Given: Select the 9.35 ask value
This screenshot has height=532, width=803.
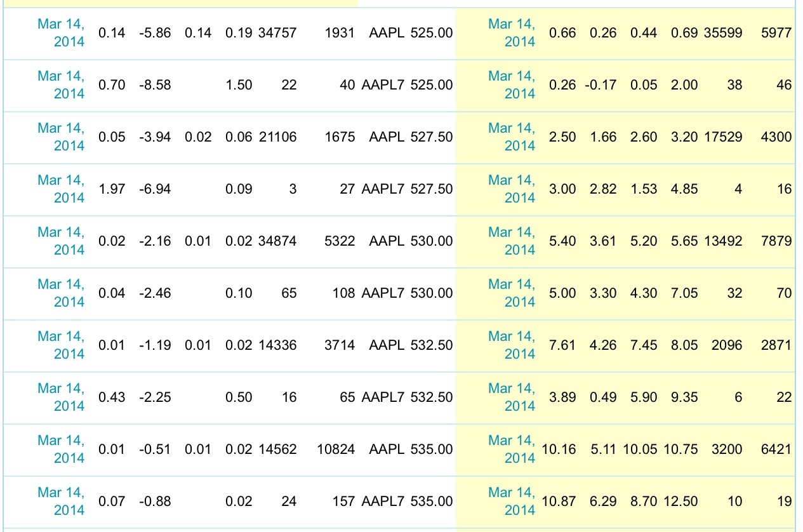Looking at the screenshot, I should coord(685,397).
